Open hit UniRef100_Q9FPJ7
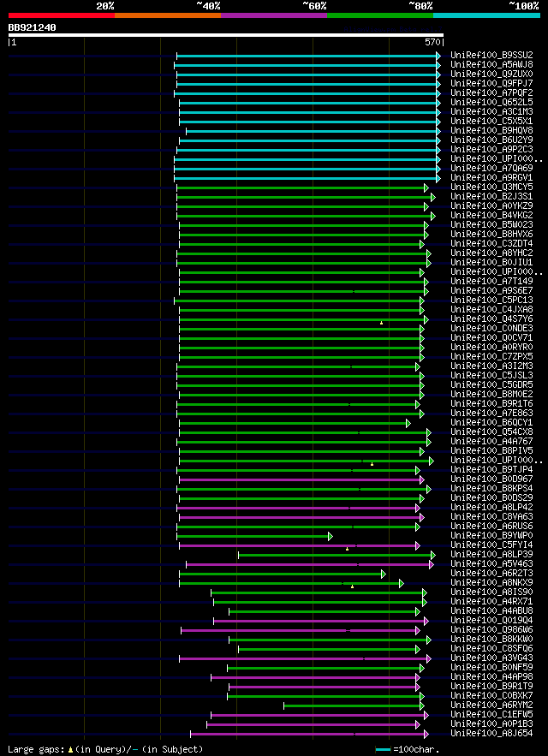This screenshot has width=548, height=756. pyautogui.click(x=491, y=83)
